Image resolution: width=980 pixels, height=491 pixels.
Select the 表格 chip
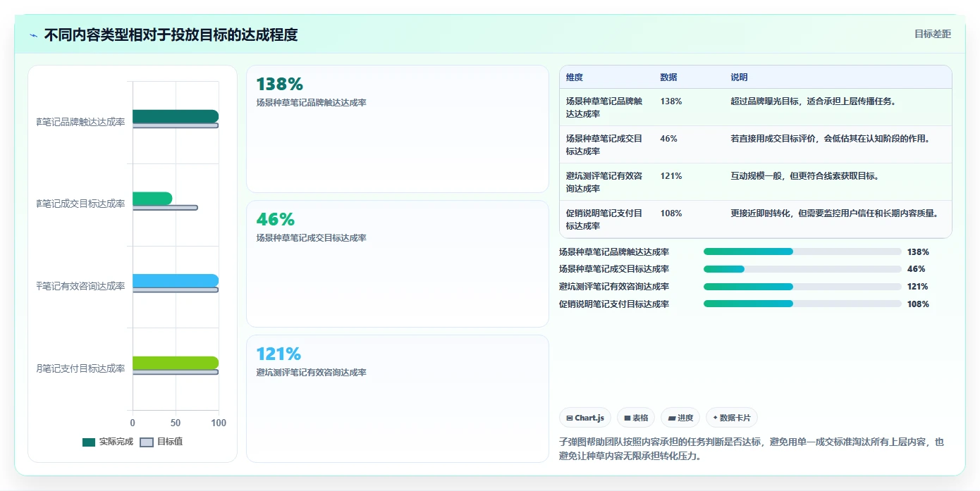point(636,418)
